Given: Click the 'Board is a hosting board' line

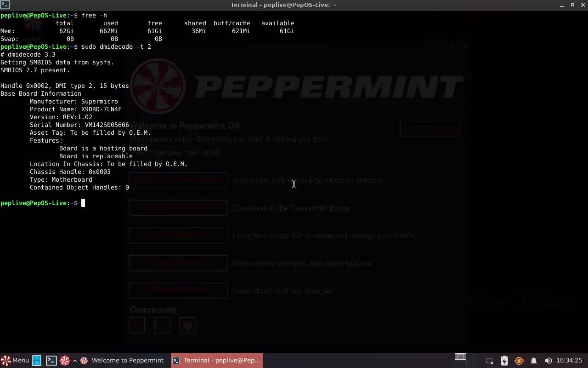Looking at the screenshot, I should pos(103,148).
